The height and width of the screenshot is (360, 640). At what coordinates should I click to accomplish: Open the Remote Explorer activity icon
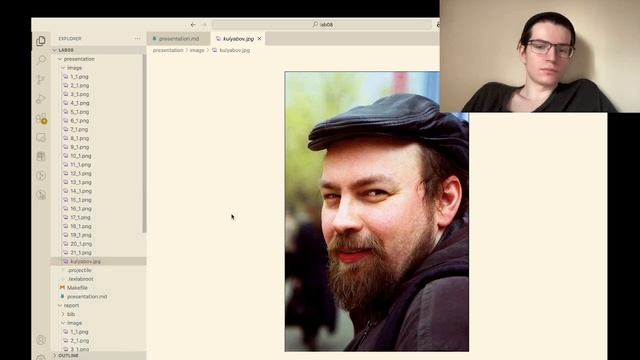click(41, 138)
